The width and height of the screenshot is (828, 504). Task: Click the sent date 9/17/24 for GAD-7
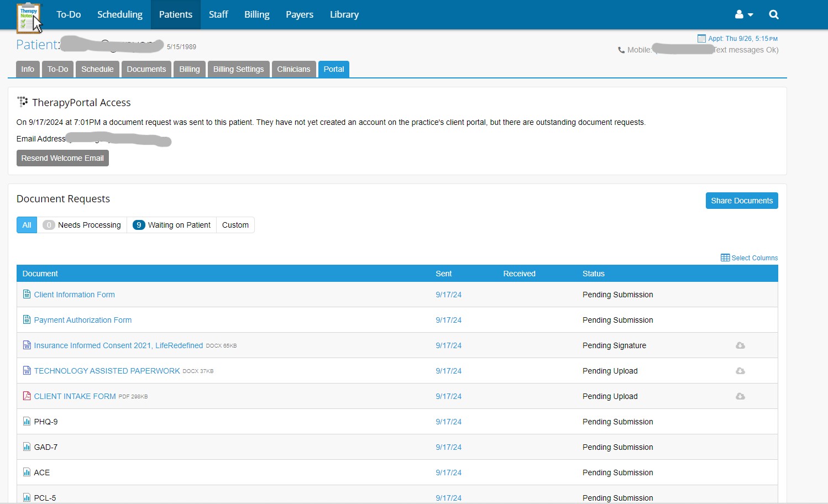(448, 447)
